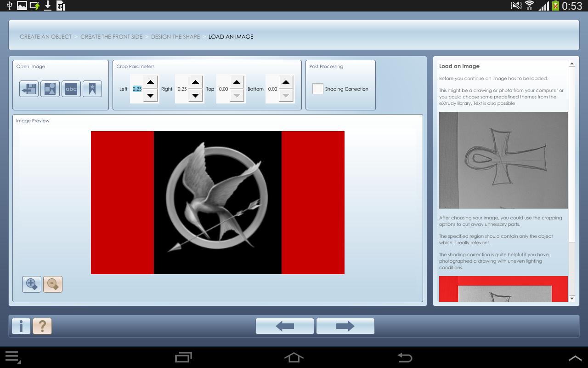The image size is (588, 368).
Task: Click the Left crop value field
Action: tap(137, 89)
